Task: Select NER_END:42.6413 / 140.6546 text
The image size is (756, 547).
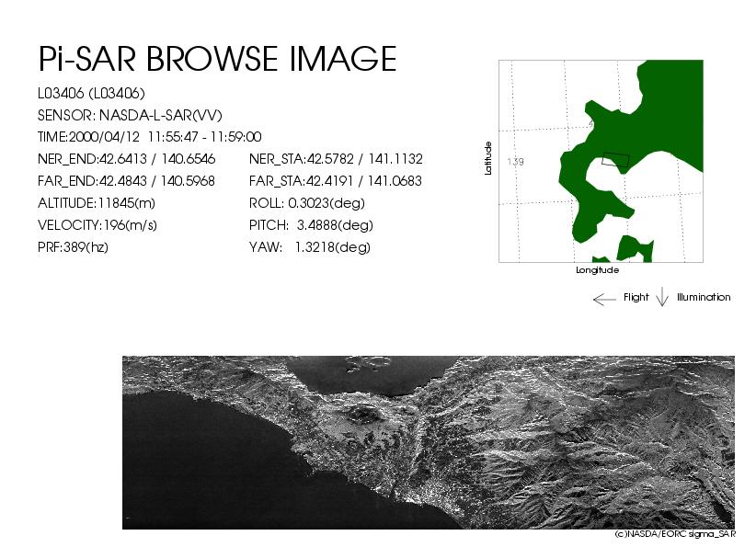Action: coord(126,159)
